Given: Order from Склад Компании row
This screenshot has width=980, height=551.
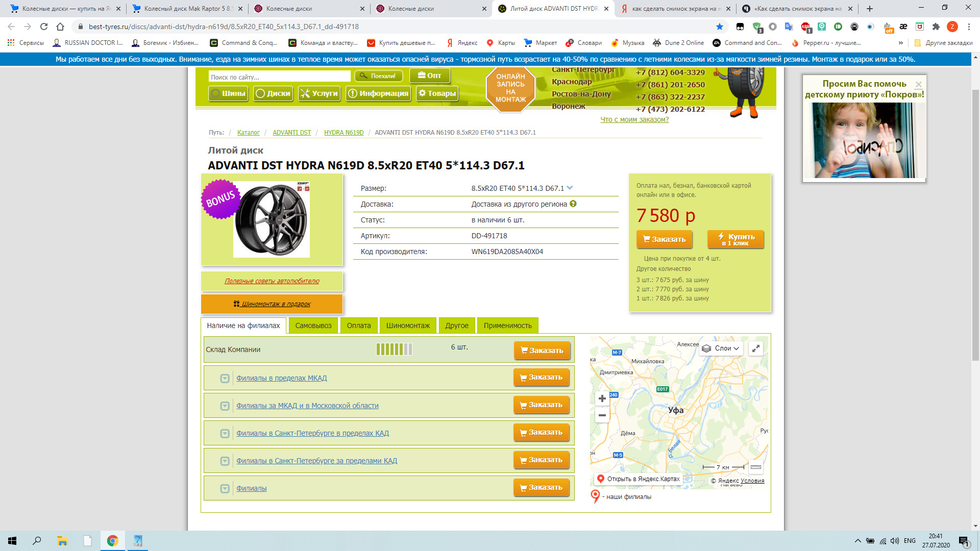Looking at the screenshot, I should pos(542,350).
